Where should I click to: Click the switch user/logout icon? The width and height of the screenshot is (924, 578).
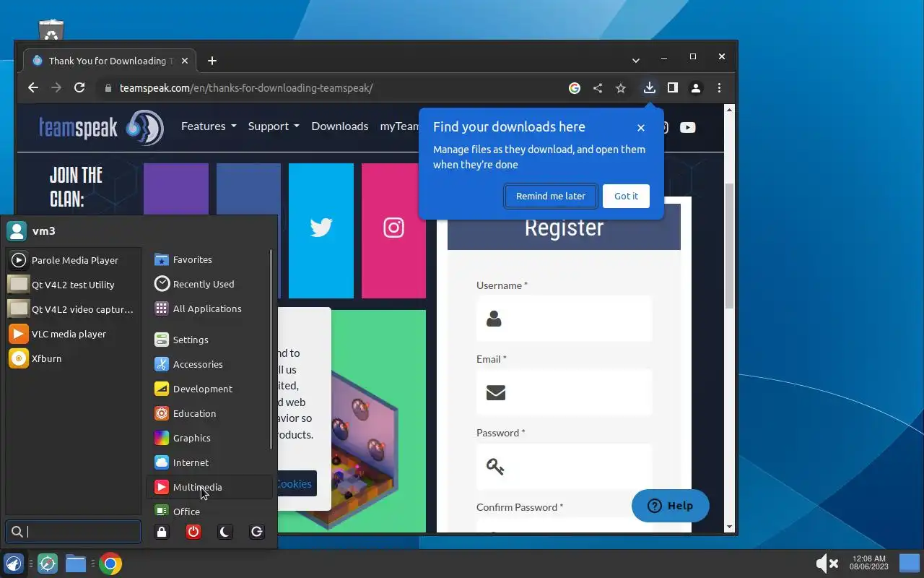[256, 532]
